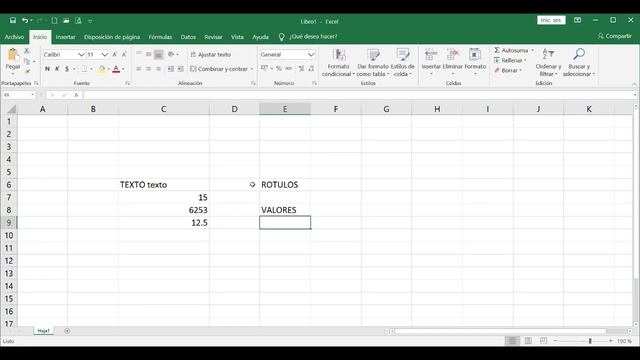Switch to the Insertar ribbon tab

click(x=65, y=37)
